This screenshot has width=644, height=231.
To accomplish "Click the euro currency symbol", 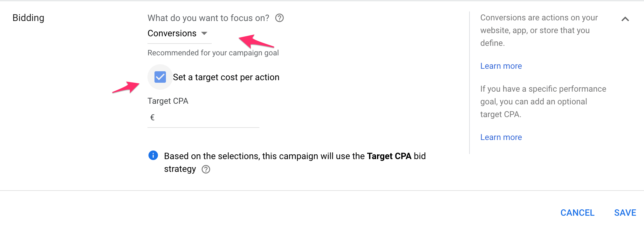I will (152, 118).
